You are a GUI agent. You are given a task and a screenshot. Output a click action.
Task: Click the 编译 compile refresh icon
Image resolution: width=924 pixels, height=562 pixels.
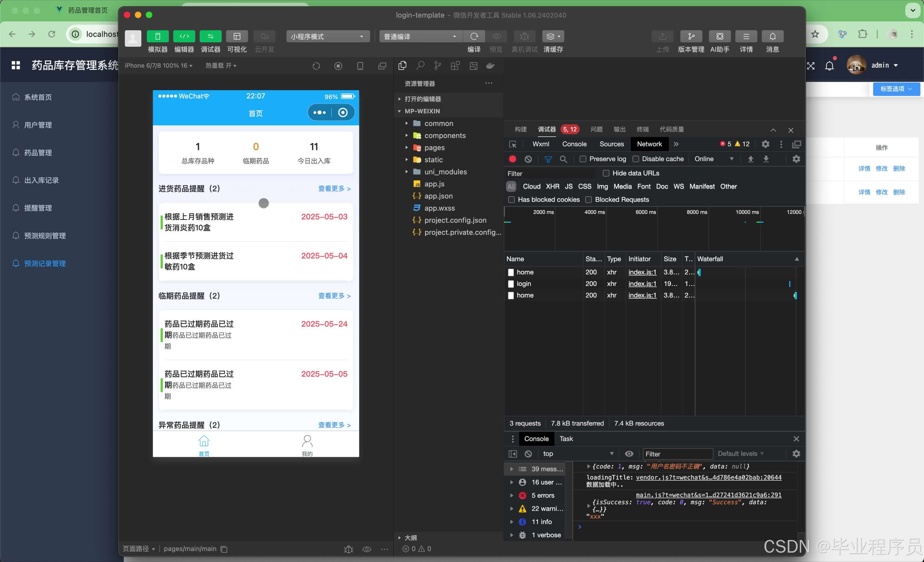coord(474,36)
